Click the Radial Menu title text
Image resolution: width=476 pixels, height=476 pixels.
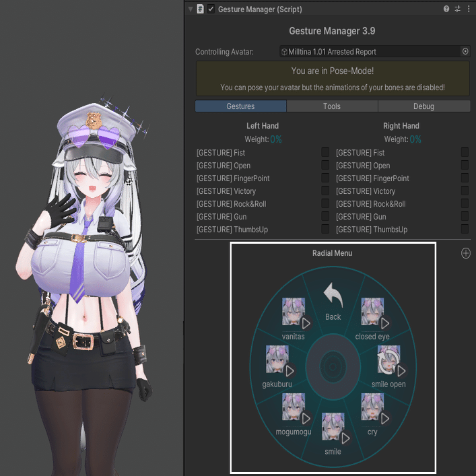tap(333, 253)
